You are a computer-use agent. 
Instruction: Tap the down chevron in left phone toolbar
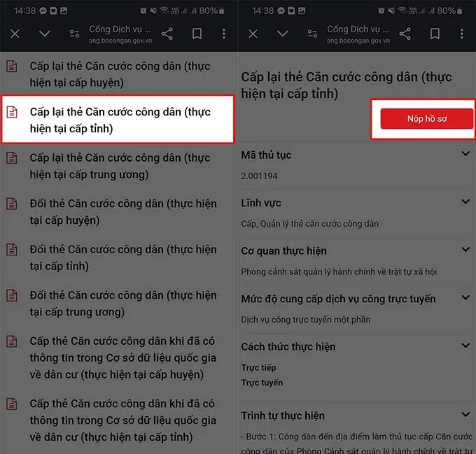click(45, 34)
